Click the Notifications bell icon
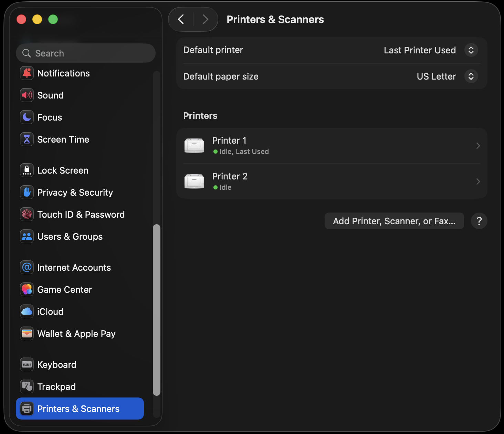 pos(27,73)
